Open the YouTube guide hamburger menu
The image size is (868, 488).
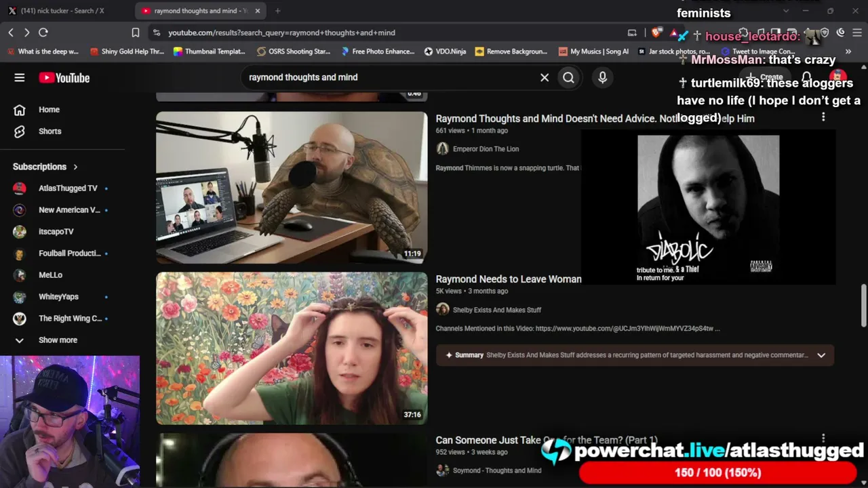click(x=20, y=77)
